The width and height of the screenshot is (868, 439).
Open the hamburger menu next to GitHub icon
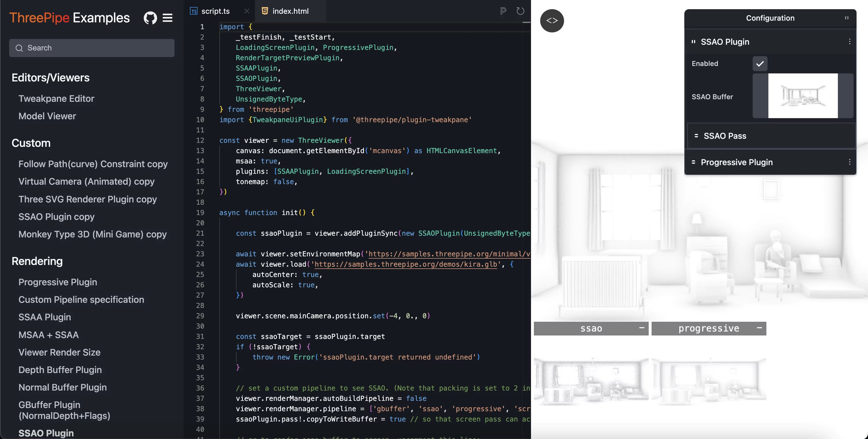click(x=167, y=18)
